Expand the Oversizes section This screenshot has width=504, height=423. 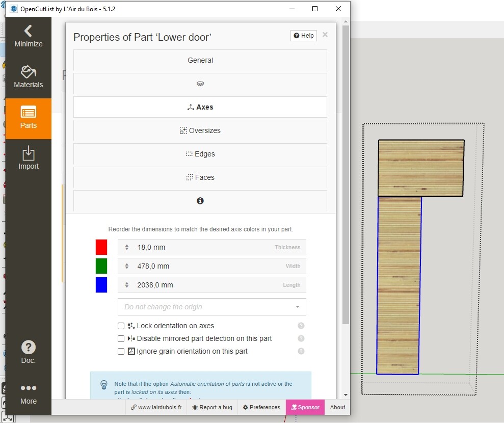(200, 130)
